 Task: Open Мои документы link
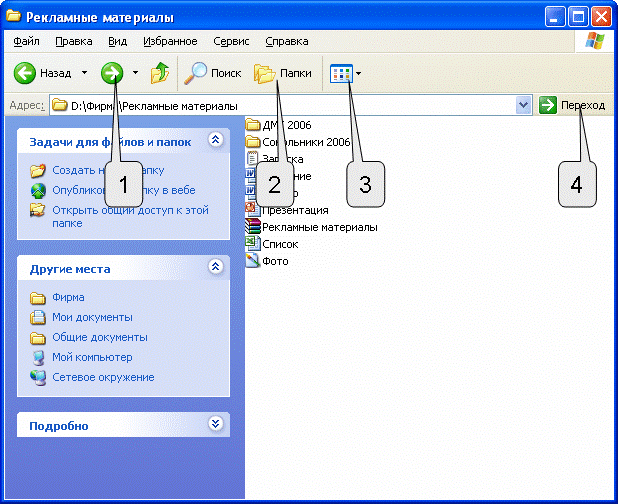coord(93,317)
